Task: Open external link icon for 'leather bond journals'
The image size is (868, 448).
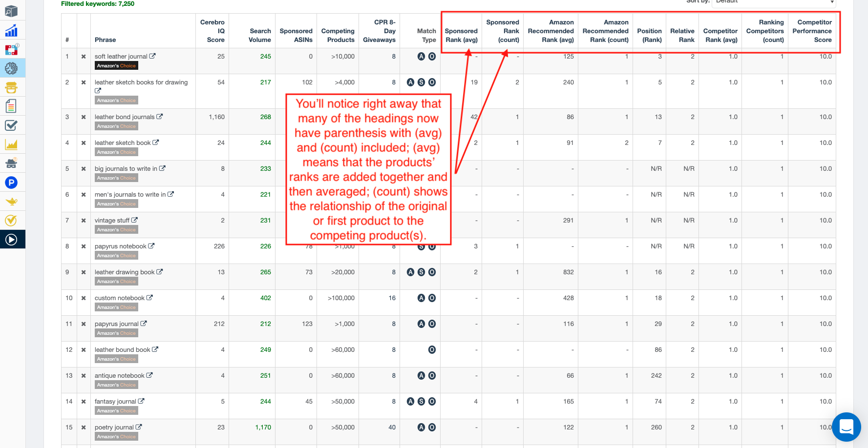Action: pyautogui.click(x=160, y=117)
